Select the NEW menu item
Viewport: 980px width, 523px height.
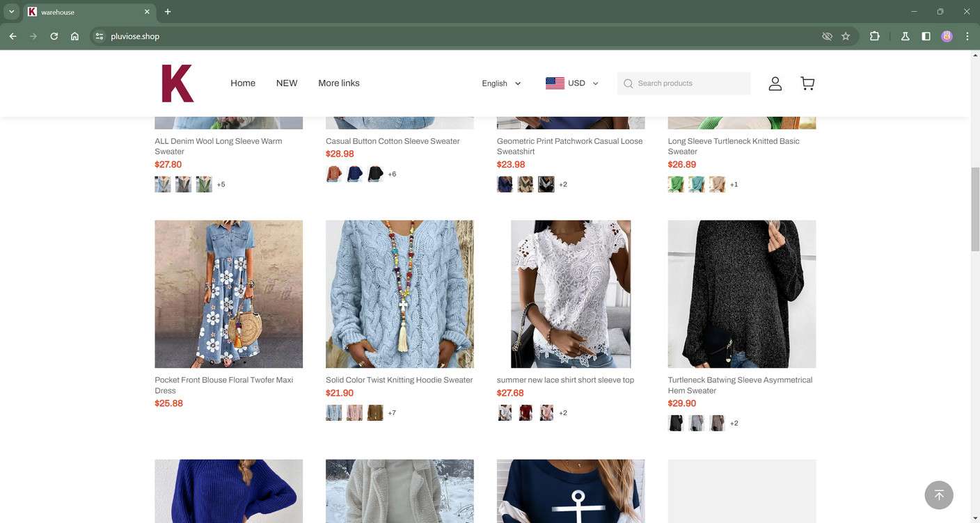[x=286, y=83]
